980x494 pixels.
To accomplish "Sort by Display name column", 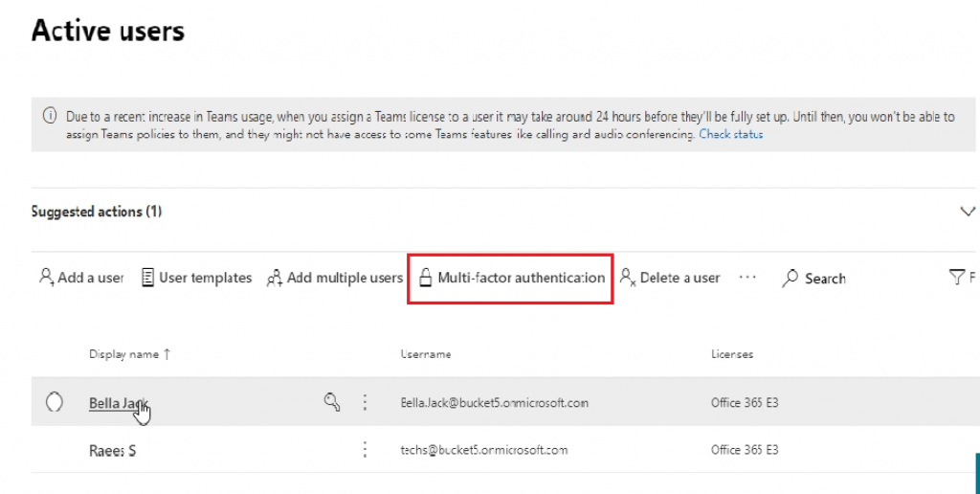I will (x=129, y=354).
